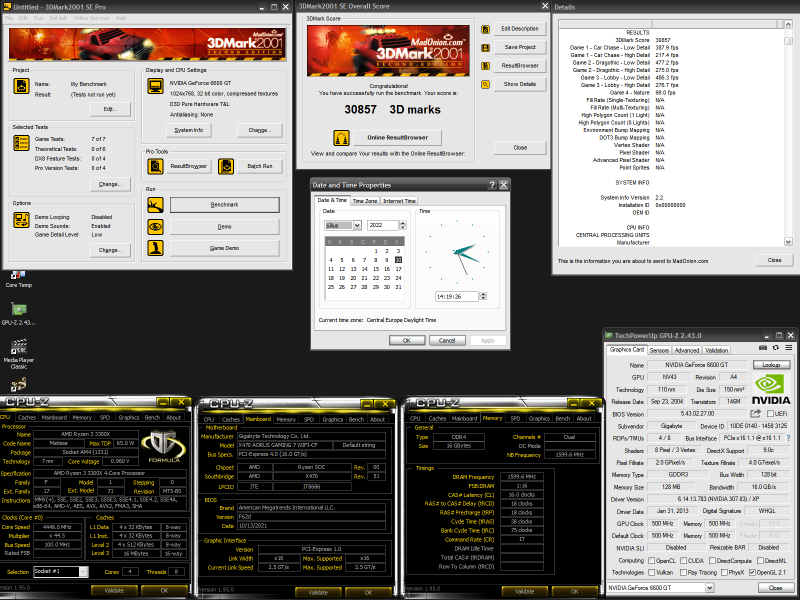The width and height of the screenshot is (800, 600).
Task: Click the help question mark in Date and Time Properties
Action: click(x=492, y=185)
